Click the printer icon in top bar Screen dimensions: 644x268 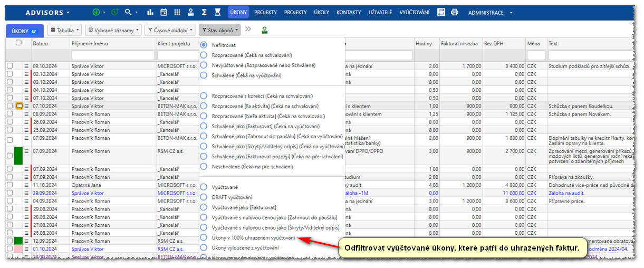455,12
